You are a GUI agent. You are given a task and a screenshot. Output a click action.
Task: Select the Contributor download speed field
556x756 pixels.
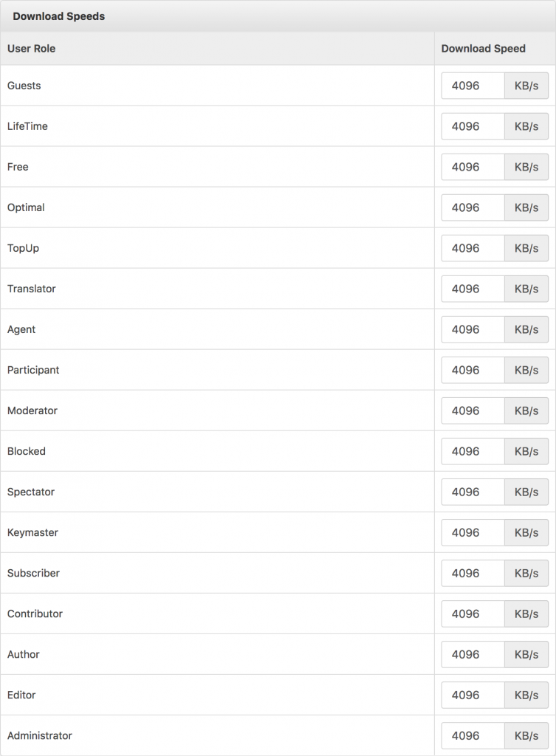472,614
